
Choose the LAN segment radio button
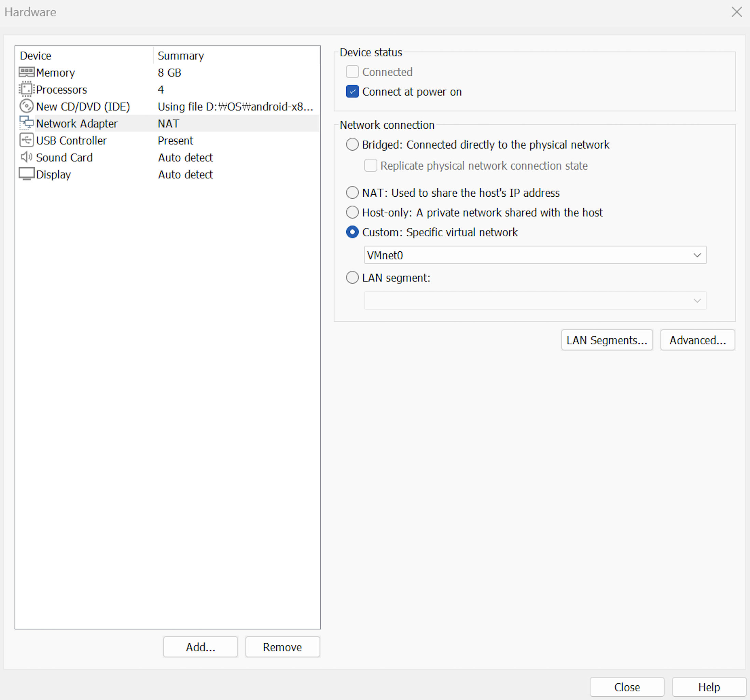coord(352,278)
